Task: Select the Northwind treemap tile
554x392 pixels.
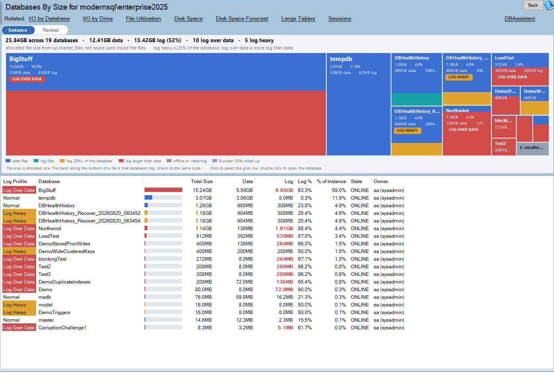Action: (467, 131)
